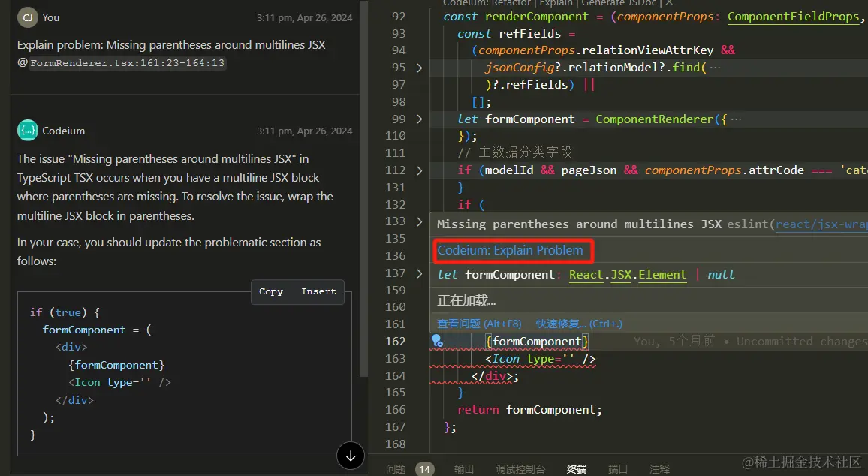This screenshot has height=476, width=868.
Task: Click 'return formComponent;' code line
Action: coord(530,410)
